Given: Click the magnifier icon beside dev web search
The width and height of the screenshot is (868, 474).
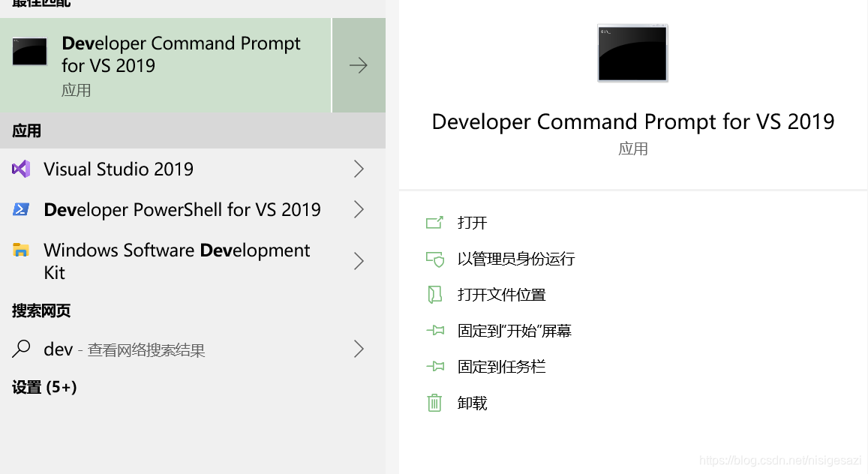Looking at the screenshot, I should pyautogui.click(x=21, y=349).
